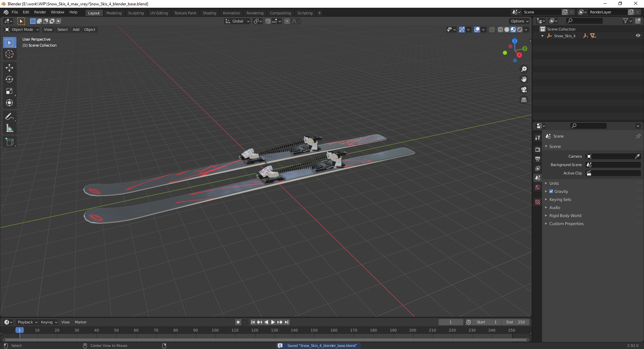Open the Output properties tab
Screen dimensions: 644x349
(x=538, y=159)
